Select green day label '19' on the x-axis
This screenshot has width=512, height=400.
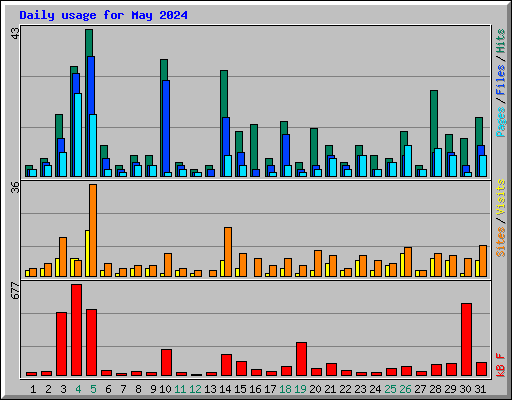coord(300,389)
